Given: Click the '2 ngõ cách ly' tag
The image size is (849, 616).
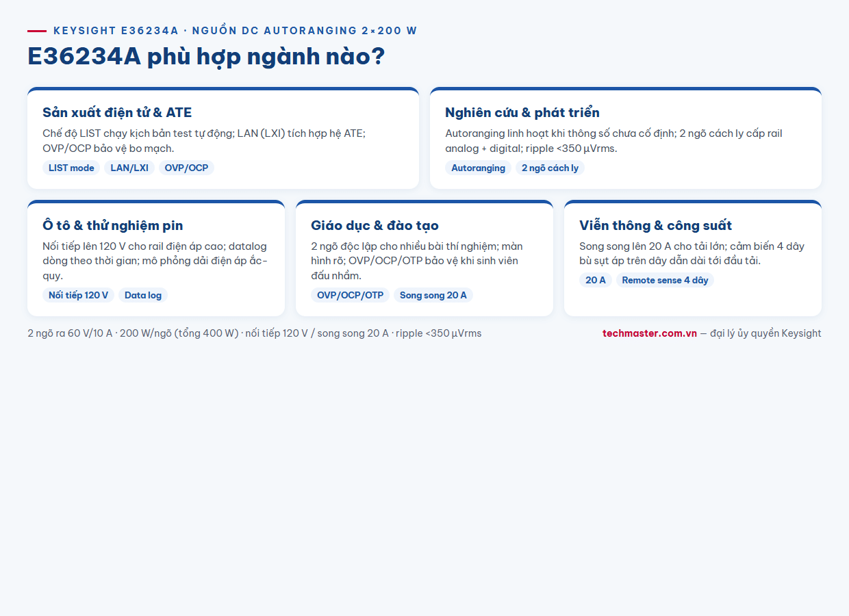Looking at the screenshot, I should point(550,168).
